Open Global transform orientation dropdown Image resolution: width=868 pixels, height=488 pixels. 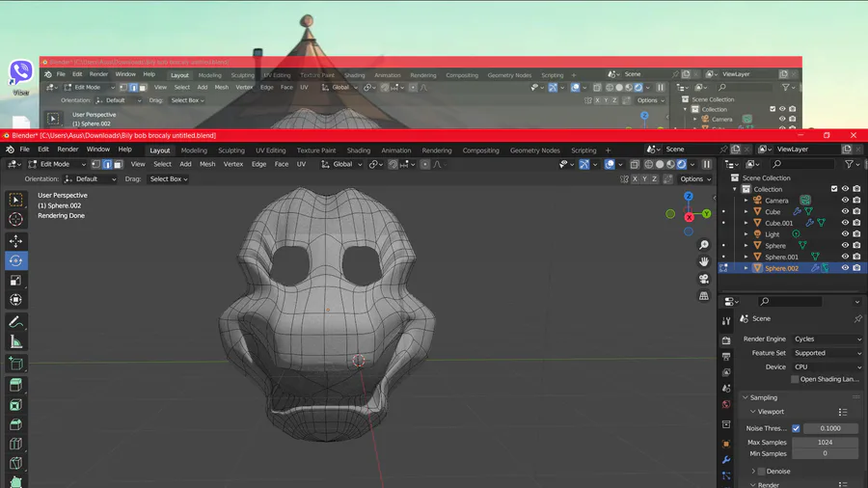click(341, 164)
